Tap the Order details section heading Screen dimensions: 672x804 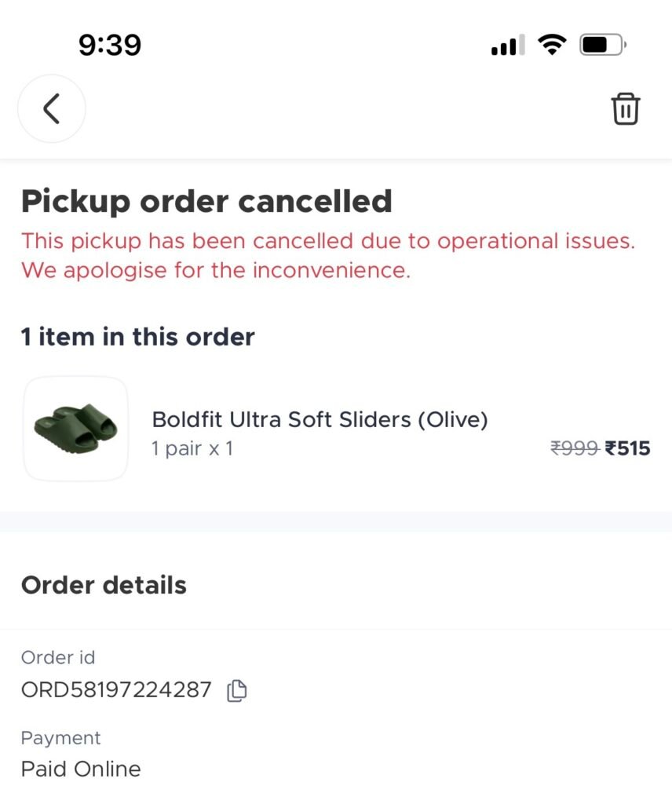point(104,585)
